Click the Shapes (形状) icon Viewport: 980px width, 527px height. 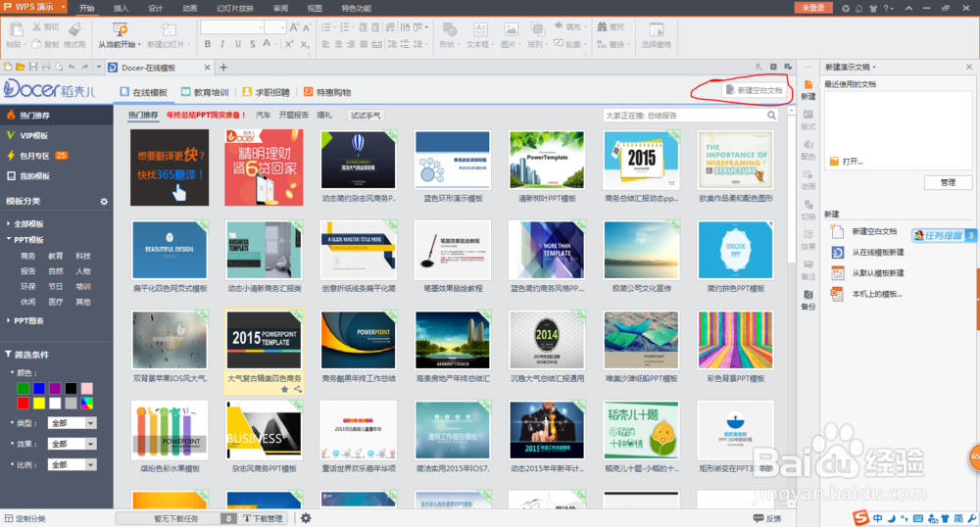[x=449, y=29]
